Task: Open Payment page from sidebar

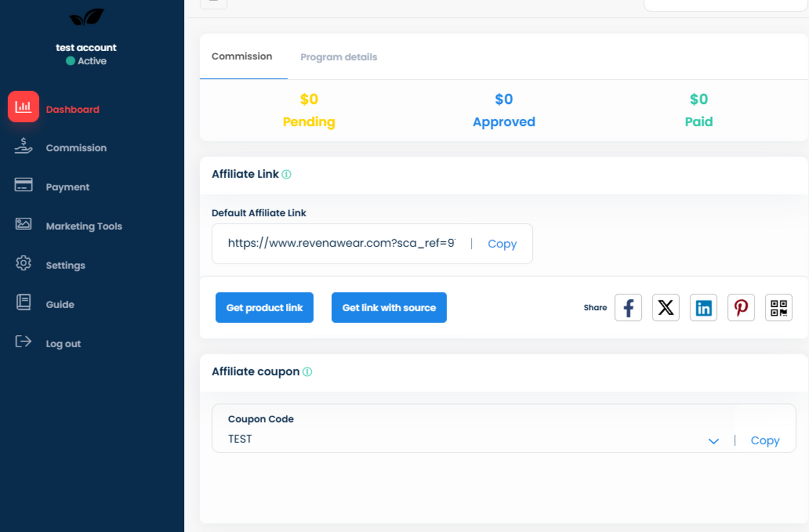Action: pyautogui.click(x=67, y=187)
